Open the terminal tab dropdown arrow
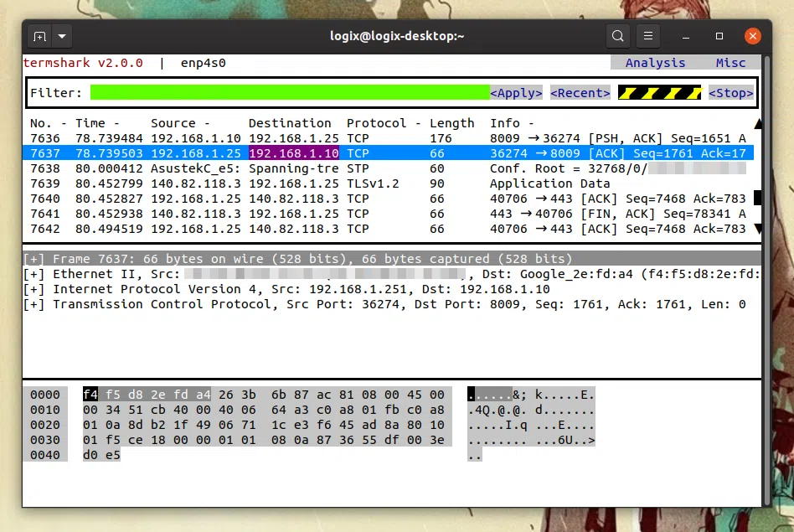This screenshot has height=532, width=794. [x=62, y=37]
